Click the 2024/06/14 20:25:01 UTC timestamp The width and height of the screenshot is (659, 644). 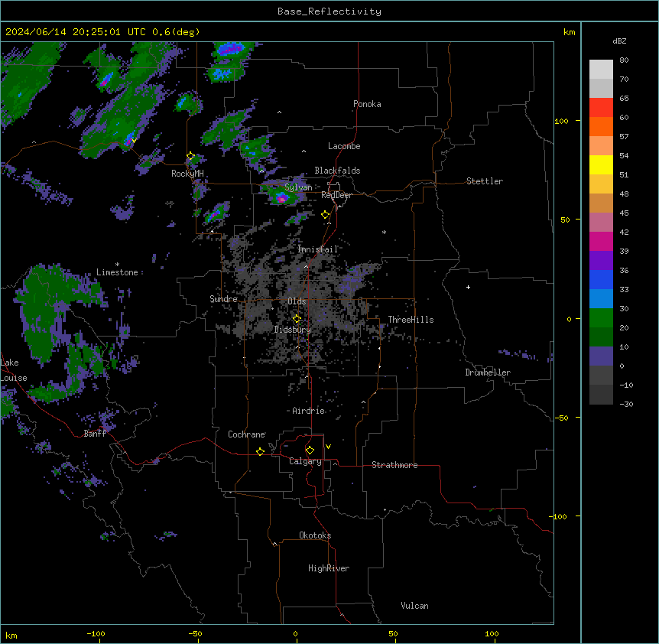click(76, 32)
